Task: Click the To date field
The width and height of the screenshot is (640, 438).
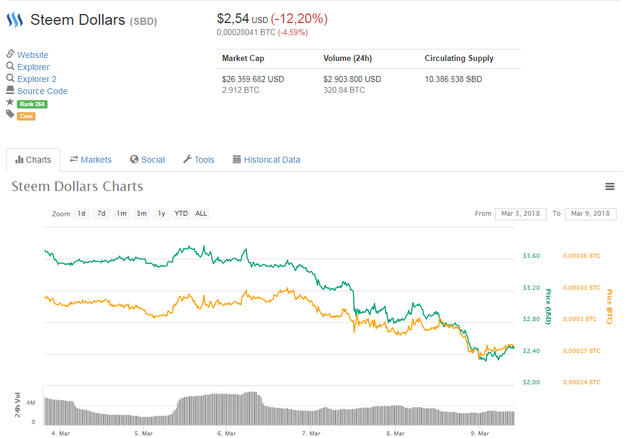Action: click(x=590, y=214)
